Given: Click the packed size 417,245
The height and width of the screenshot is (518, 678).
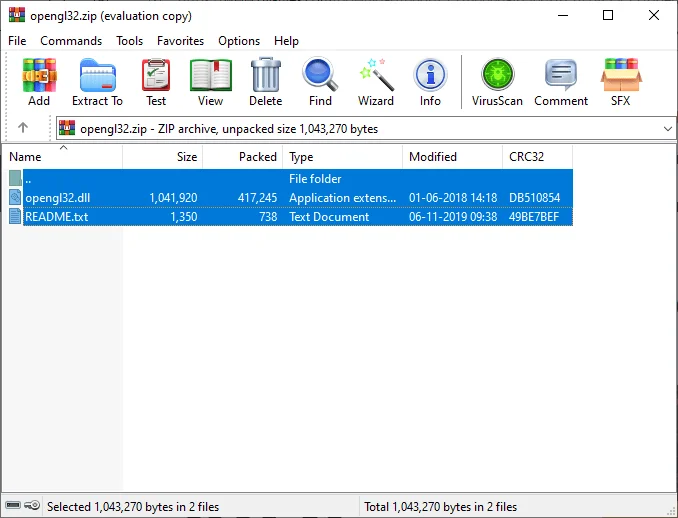Looking at the screenshot, I should click(x=257, y=198).
